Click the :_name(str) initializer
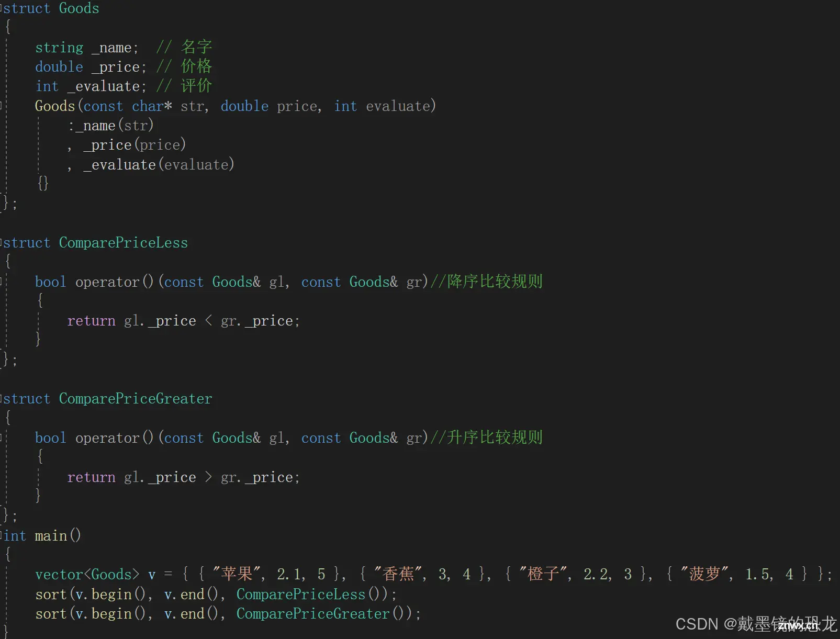The image size is (840, 639). pyautogui.click(x=111, y=126)
